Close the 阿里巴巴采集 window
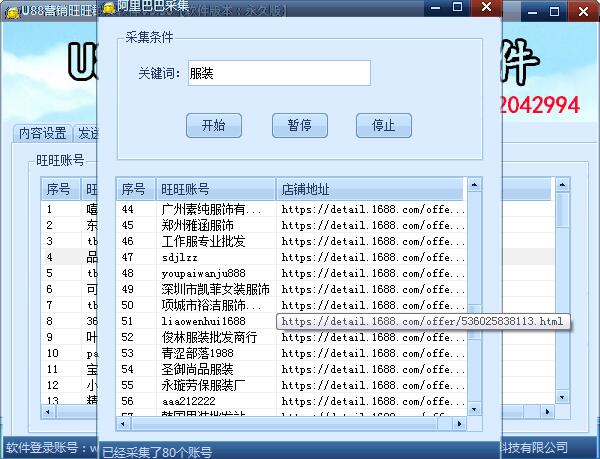Screen dimensions: 600x459 coord(486,7)
